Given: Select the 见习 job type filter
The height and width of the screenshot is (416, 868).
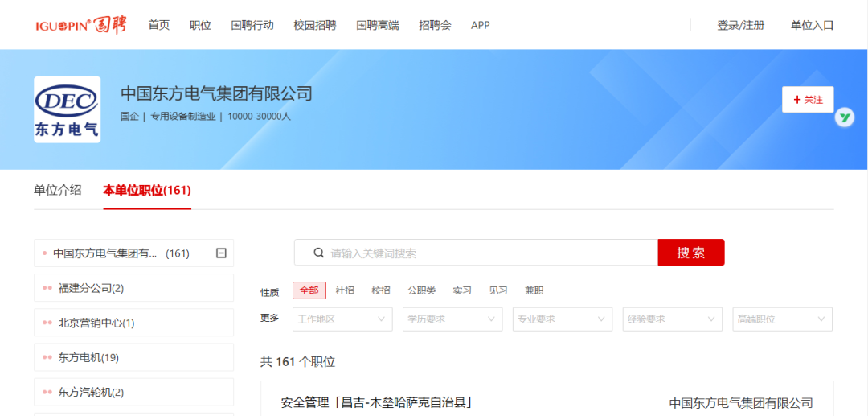Looking at the screenshot, I should pos(498,290).
